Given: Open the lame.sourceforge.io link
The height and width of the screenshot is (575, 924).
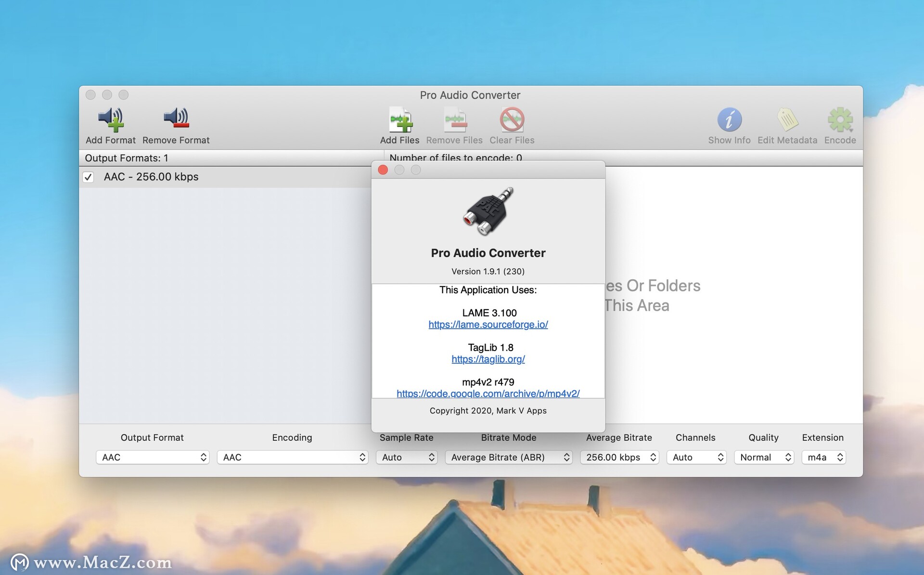Looking at the screenshot, I should 488,325.
